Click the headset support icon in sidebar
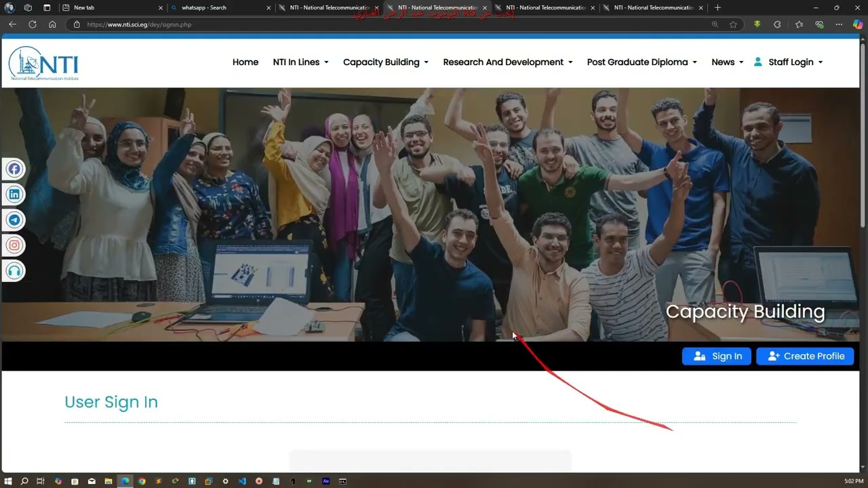Screen dimensions: 868x488 (14, 271)
